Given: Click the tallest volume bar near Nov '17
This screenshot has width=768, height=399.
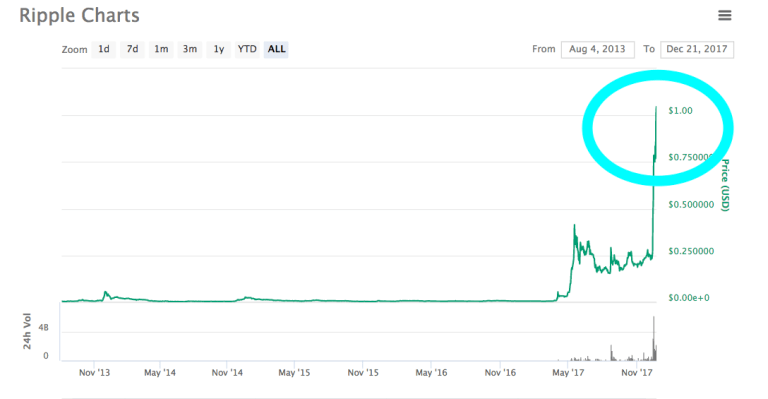Looking at the screenshot, I should pyautogui.click(x=653, y=338).
